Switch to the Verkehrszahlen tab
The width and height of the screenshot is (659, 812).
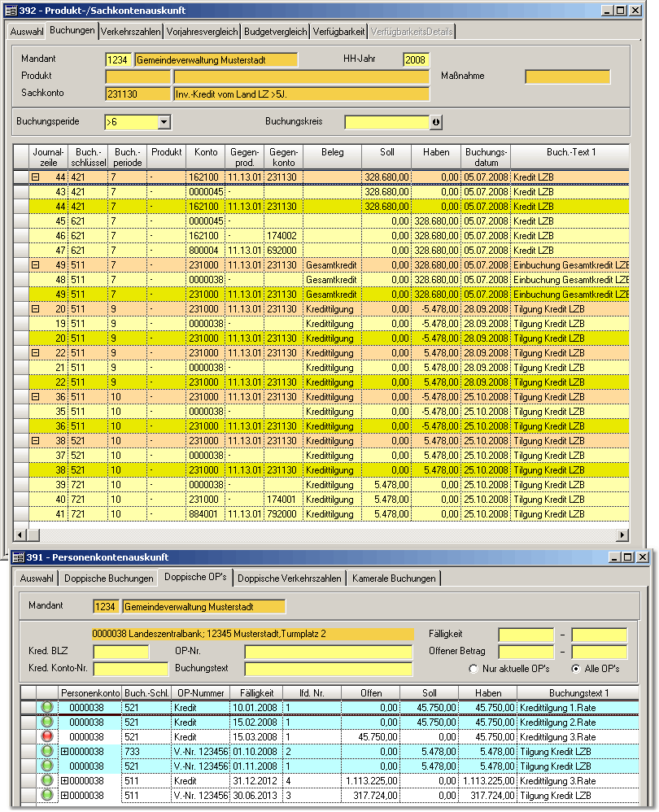click(131, 32)
